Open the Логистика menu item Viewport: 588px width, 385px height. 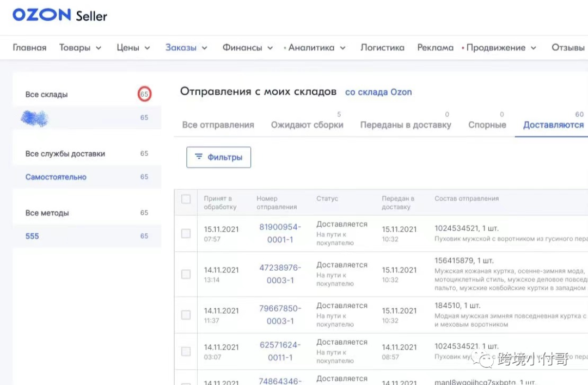click(x=382, y=48)
